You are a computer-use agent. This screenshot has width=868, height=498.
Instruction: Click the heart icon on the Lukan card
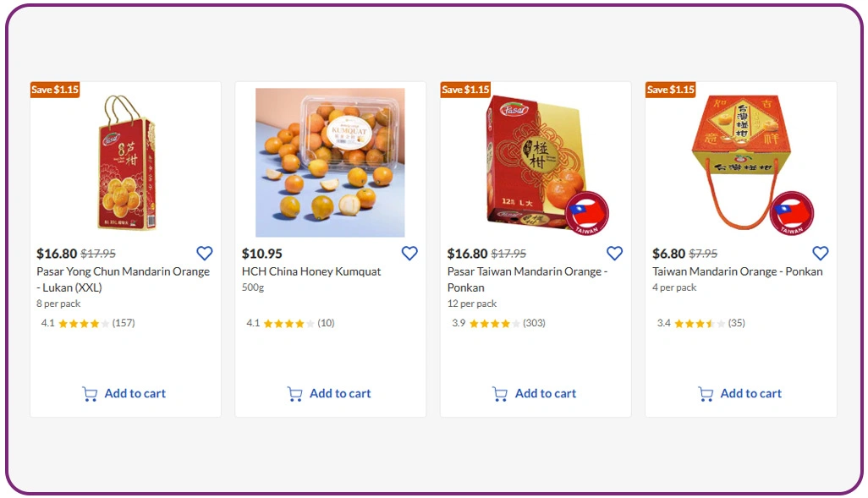(x=204, y=253)
